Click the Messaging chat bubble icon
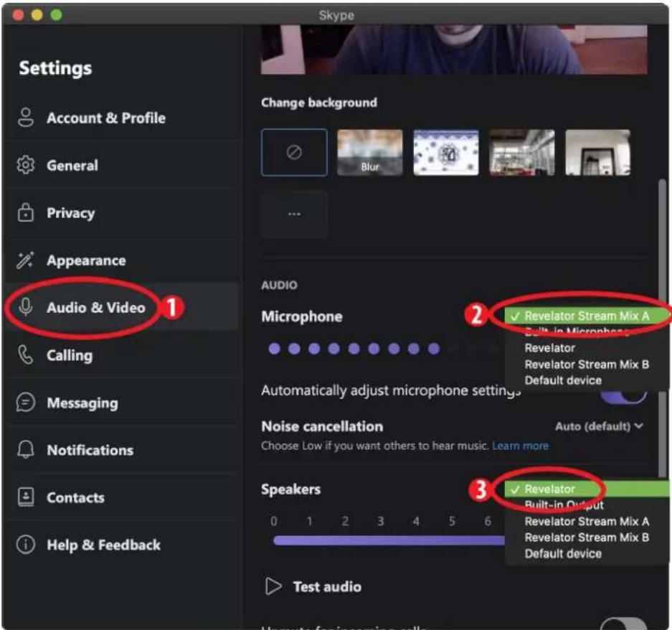672x630 pixels. point(26,403)
